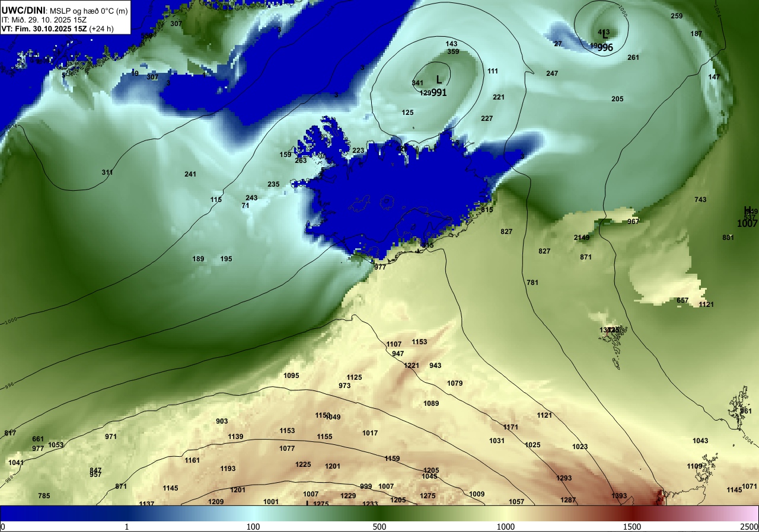The image size is (759, 532).
Task: Select the height value 781
Action: pos(532,283)
